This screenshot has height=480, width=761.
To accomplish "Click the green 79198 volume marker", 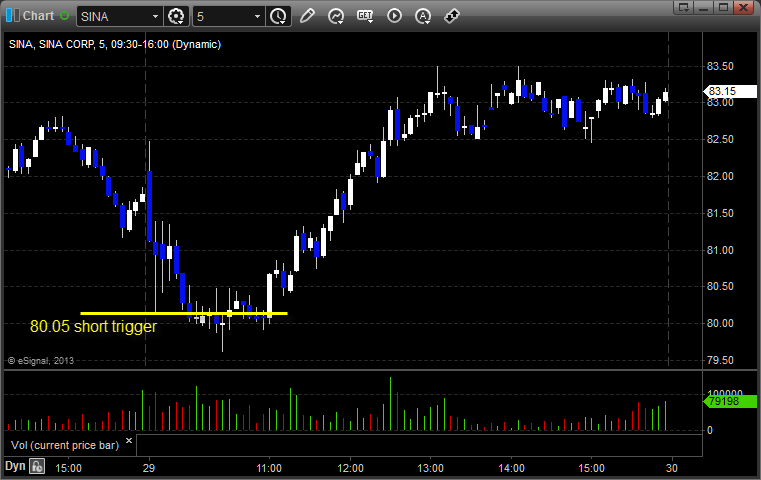I will pyautogui.click(x=730, y=401).
